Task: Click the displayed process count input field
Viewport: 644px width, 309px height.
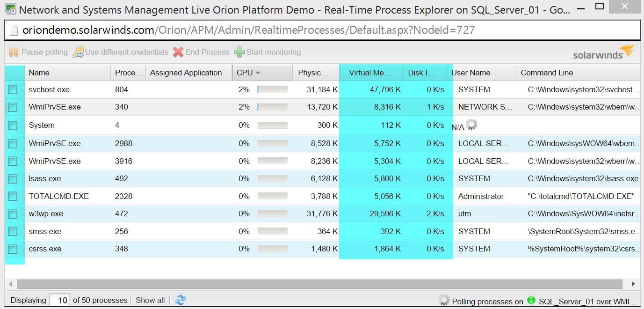Action: pos(59,300)
